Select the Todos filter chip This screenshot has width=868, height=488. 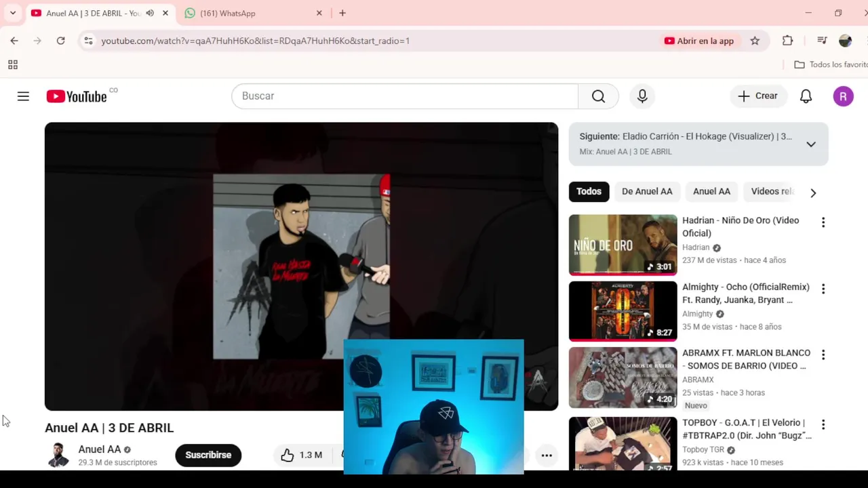(x=589, y=191)
